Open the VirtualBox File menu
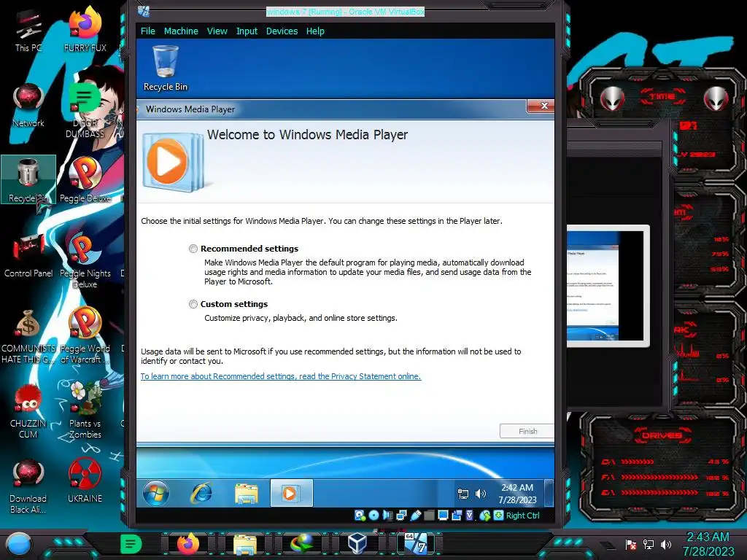This screenshot has height=560, width=747. pyautogui.click(x=147, y=31)
